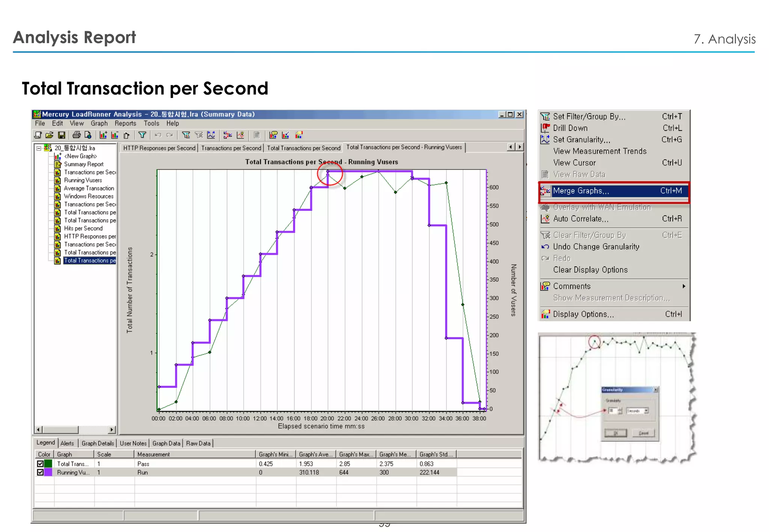This screenshot has height=532, width=769.
Task: Open the User Notes tab
Action: [x=133, y=443]
